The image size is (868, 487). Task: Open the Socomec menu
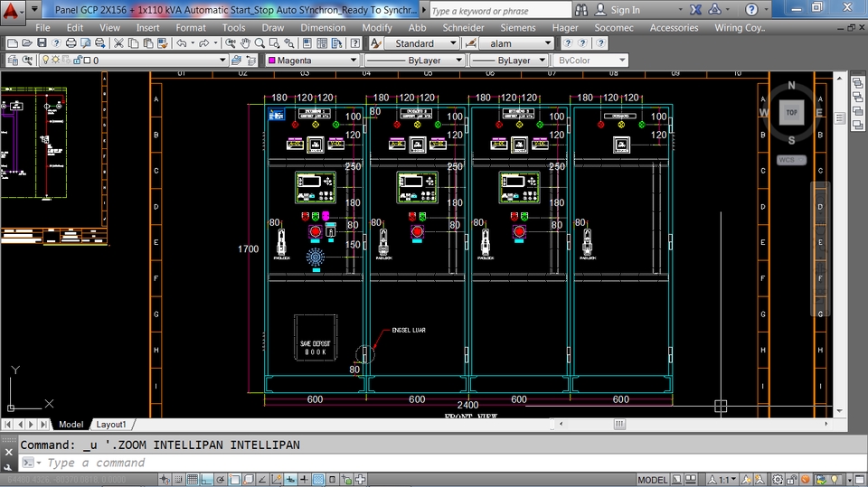(614, 27)
